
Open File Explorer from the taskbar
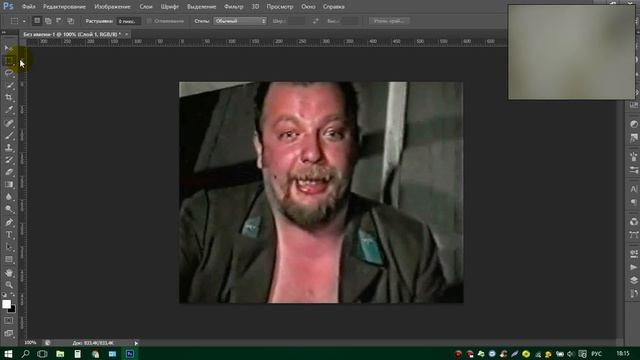coord(60,353)
